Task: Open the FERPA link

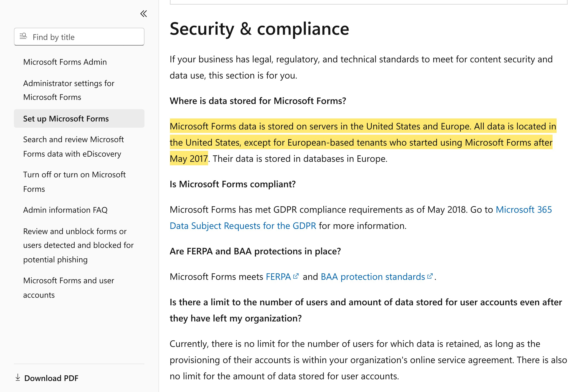Action: click(278, 277)
